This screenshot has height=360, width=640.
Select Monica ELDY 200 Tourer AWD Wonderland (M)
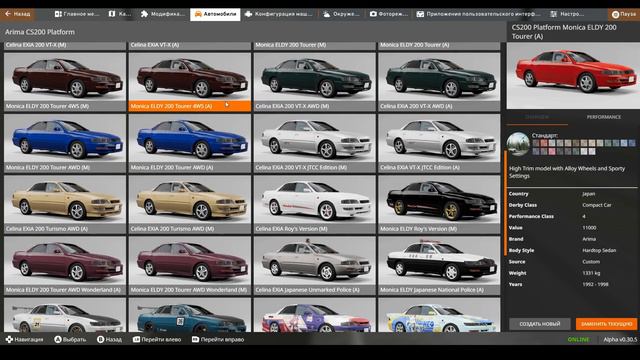(x=190, y=265)
